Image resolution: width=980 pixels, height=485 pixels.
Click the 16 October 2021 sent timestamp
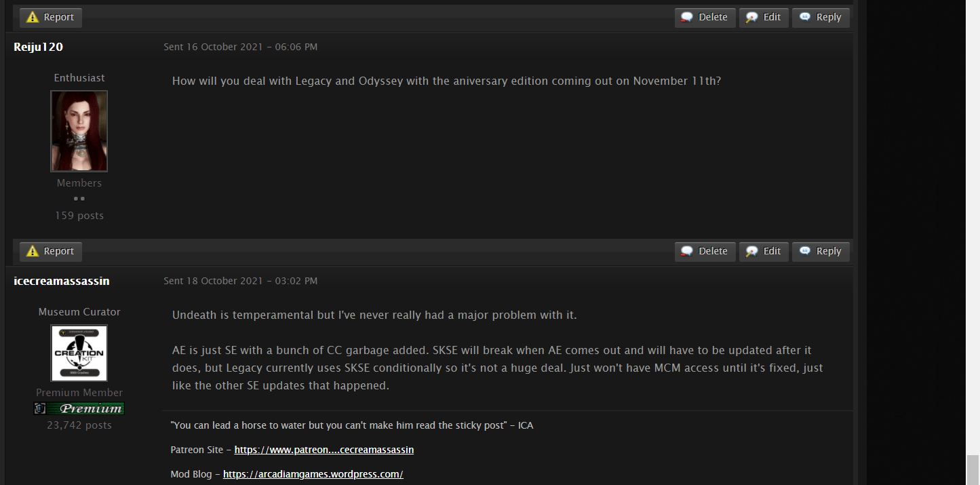(x=241, y=47)
